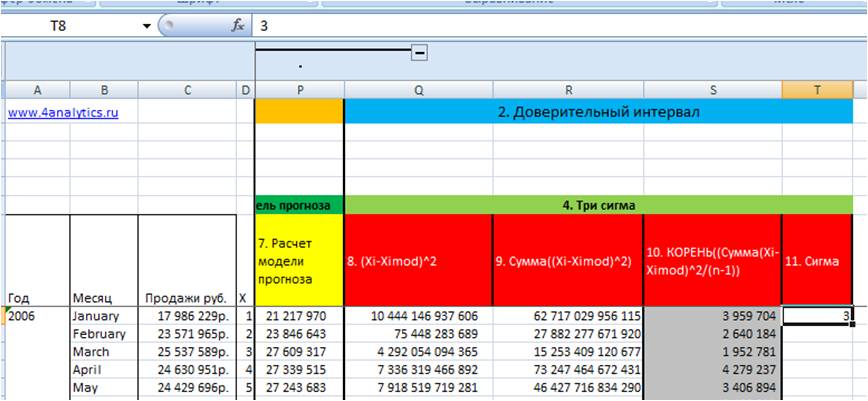Click the orange cell in column P

click(x=299, y=112)
